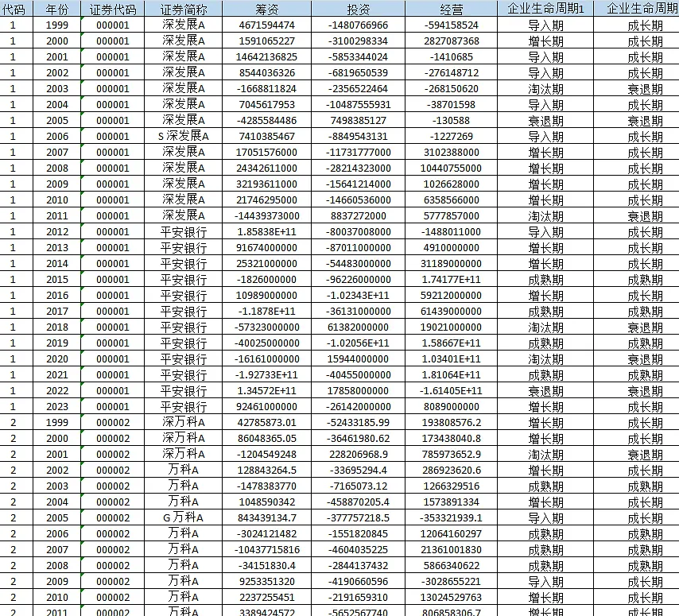Click cell with value -1668811824

[267, 89]
